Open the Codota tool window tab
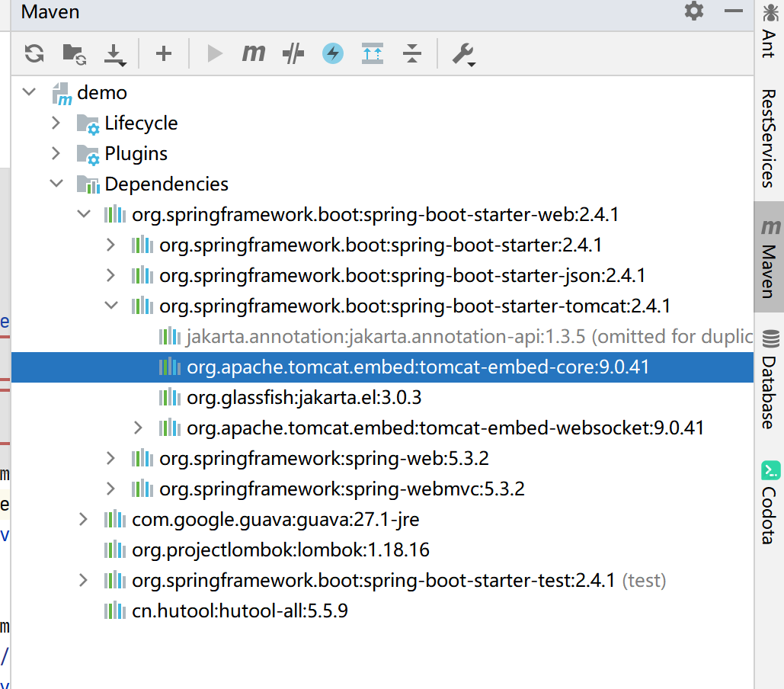Screen dimensions: 784x689 (x=769, y=502)
